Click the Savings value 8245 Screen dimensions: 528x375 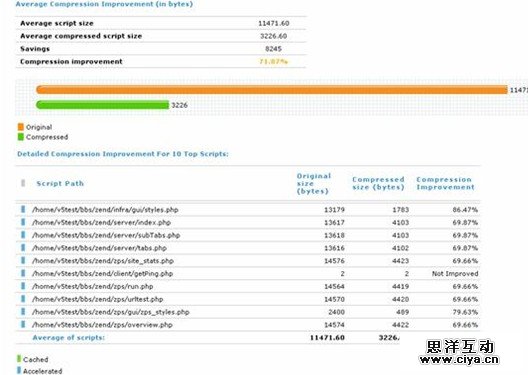point(273,49)
